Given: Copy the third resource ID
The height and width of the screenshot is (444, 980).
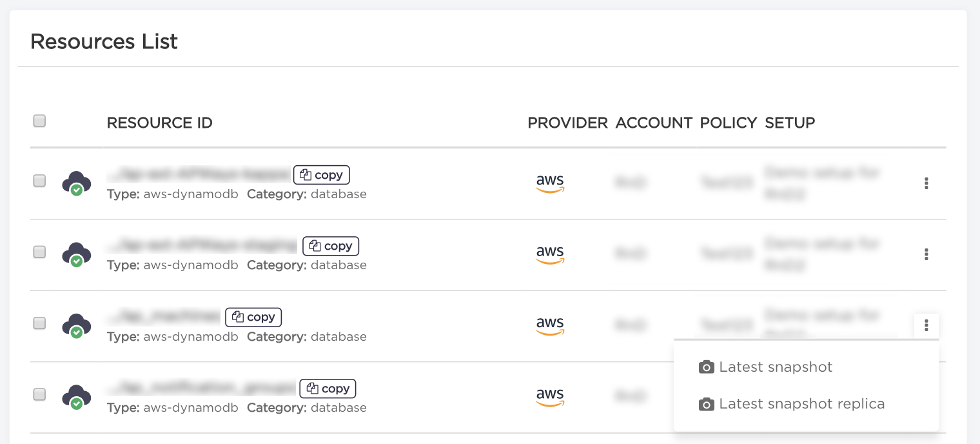Looking at the screenshot, I should (x=253, y=317).
